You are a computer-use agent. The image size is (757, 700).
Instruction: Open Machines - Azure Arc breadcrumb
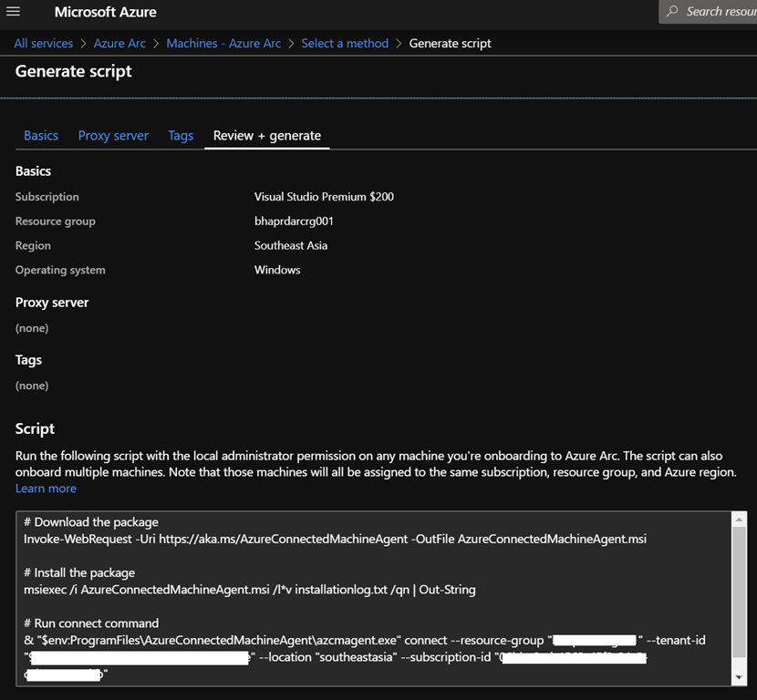[x=223, y=43]
